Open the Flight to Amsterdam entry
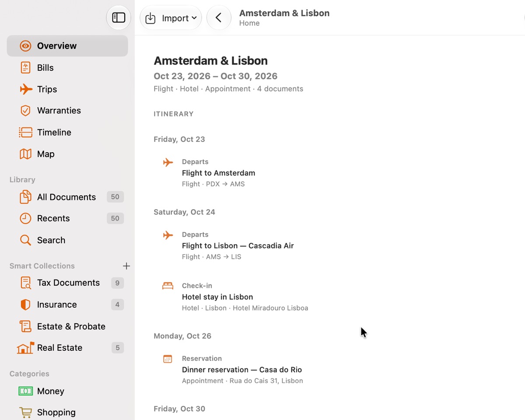 (x=219, y=173)
